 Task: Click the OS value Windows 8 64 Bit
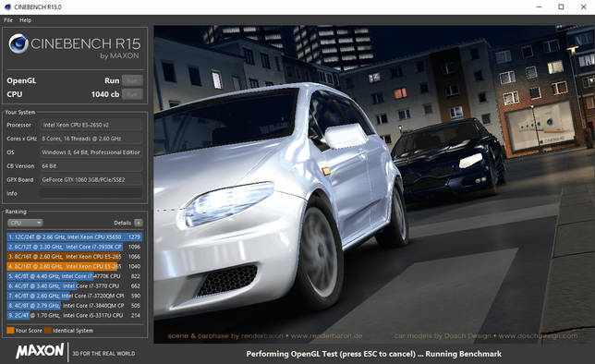click(x=91, y=152)
